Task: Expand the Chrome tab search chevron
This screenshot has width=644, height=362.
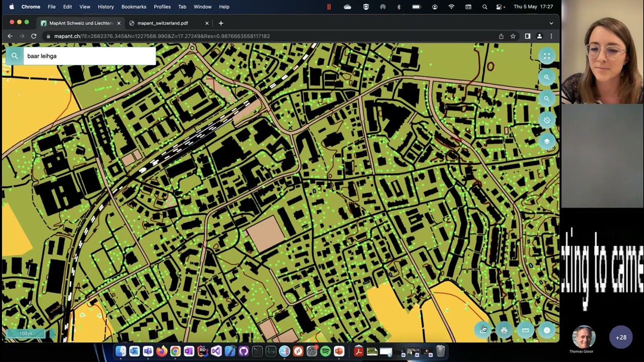Action: tap(551, 23)
